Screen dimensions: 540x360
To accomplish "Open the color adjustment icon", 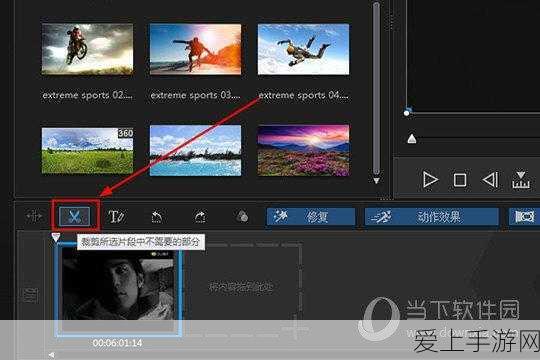I will (x=242, y=217).
